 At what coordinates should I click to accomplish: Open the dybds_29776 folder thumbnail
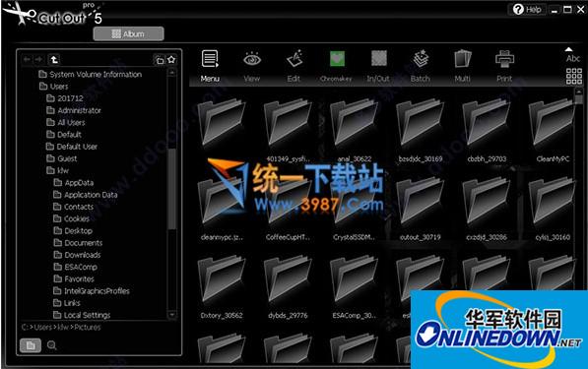[288, 287]
